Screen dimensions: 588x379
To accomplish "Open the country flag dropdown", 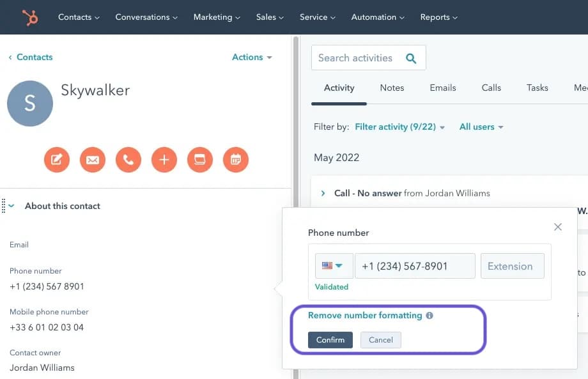I will pos(333,266).
